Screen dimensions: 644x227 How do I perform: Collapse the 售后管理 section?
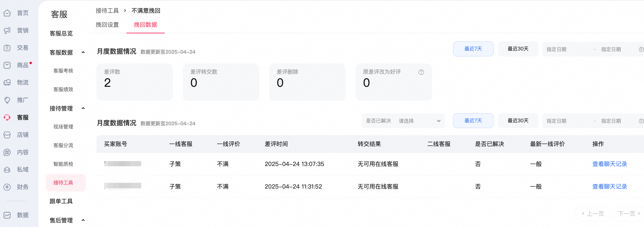pyautogui.click(x=83, y=220)
